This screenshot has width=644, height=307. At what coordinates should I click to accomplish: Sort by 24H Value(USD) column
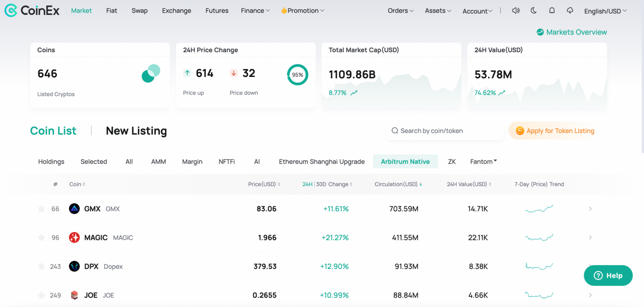tap(469, 184)
